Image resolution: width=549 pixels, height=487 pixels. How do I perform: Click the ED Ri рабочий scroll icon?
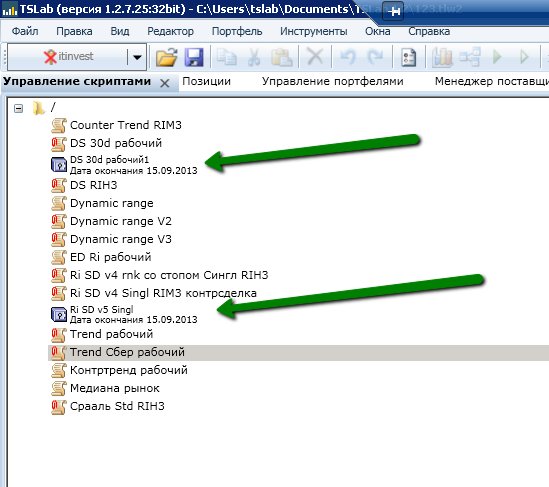tap(58, 257)
